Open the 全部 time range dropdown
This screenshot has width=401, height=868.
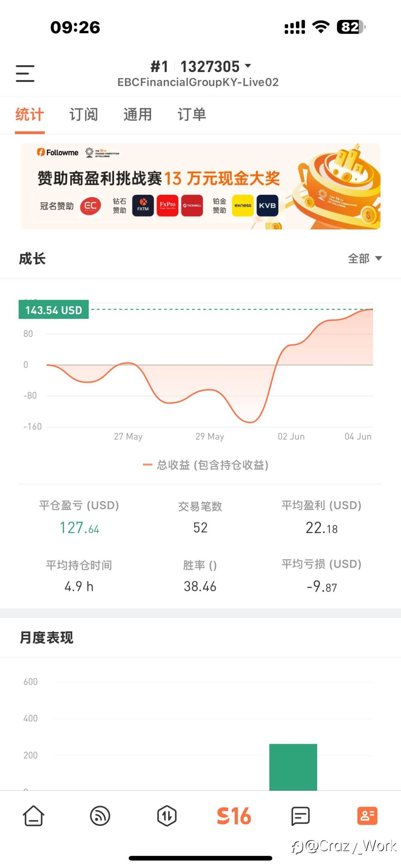tap(365, 258)
